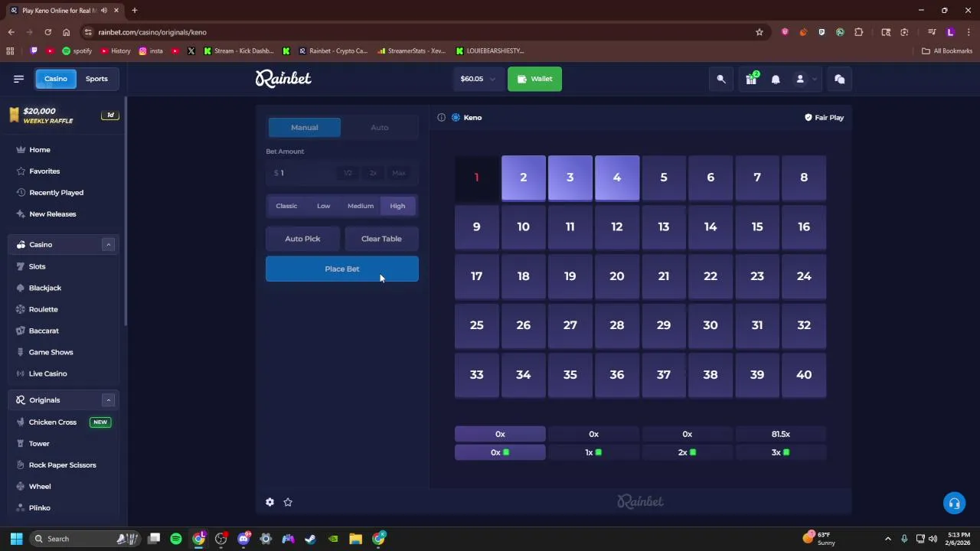
Task: Open the hamburger sidebar menu icon
Action: coord(18,79)
